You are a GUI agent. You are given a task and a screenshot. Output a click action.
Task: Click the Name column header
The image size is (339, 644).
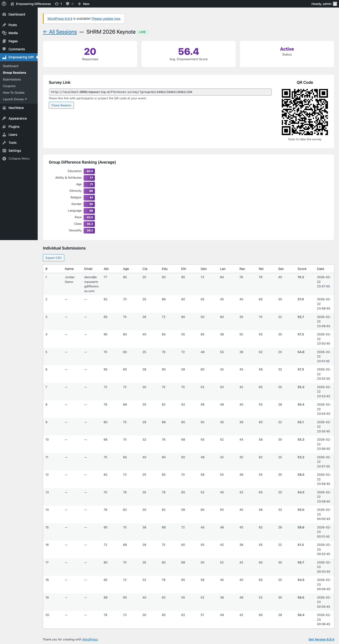pos(69,269)
